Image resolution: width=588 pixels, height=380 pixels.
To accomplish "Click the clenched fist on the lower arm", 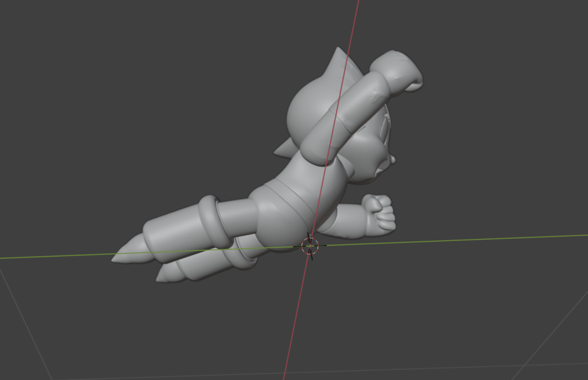I will pos(379,214).
